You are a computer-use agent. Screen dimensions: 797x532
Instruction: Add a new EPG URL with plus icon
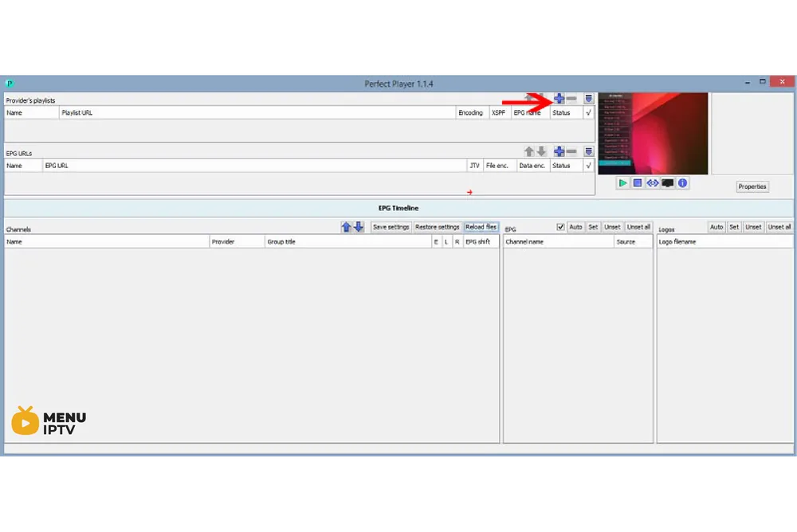click(559, 151)
